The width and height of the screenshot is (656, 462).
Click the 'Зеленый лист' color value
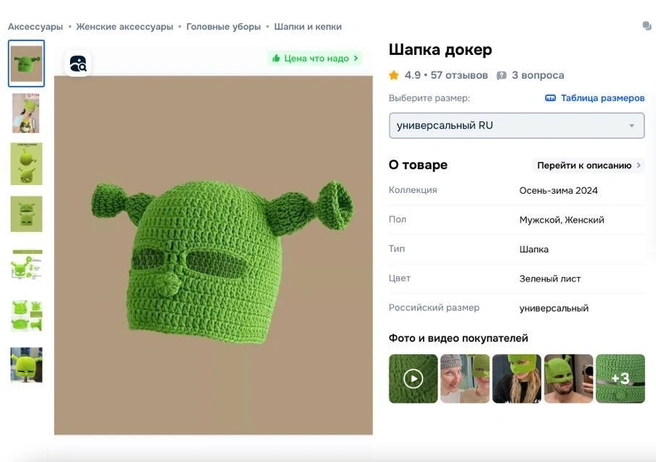point(550,279)
